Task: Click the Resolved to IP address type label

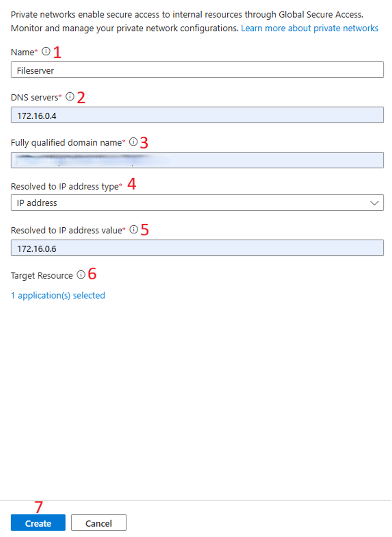Action: pyautogui.click(x=64, y=186)
